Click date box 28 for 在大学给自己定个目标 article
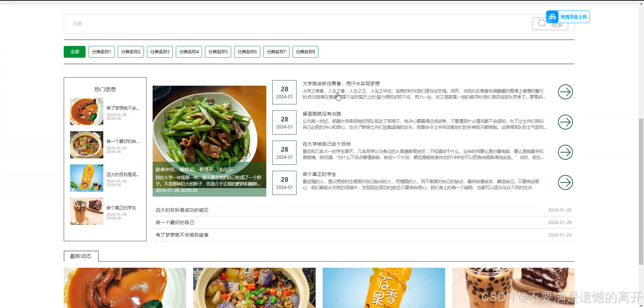Image resolution: width=644 pixels, height=308 pixels. (284, 153)
